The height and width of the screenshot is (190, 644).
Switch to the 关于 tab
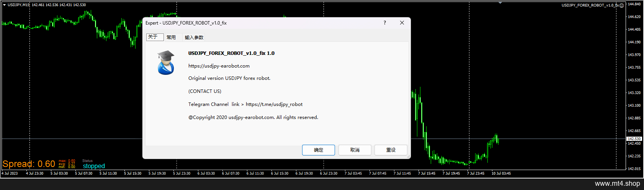click(155, 37)
